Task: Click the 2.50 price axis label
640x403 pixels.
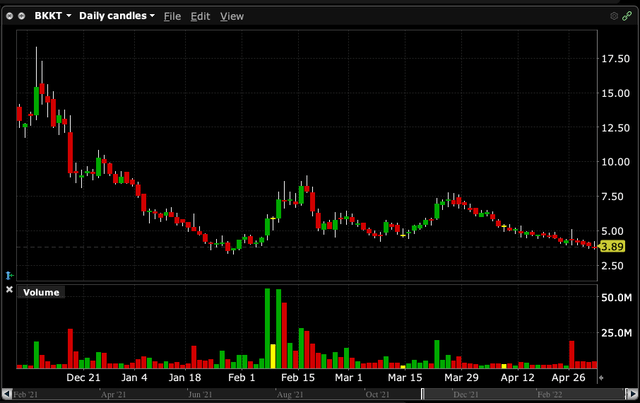Action: click(613, 266)
